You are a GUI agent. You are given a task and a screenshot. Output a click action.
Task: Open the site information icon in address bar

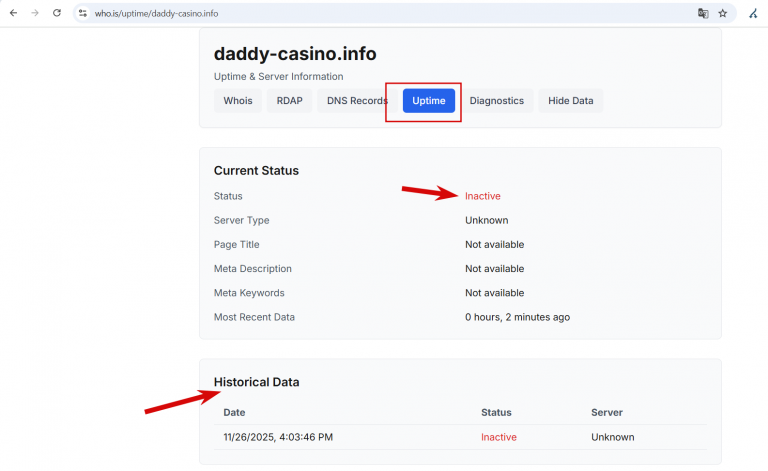(x=83, y=13)
